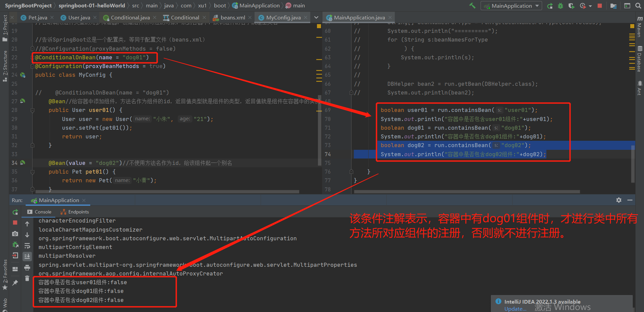
Task: Print console output icon
Action: pos(27,267)
